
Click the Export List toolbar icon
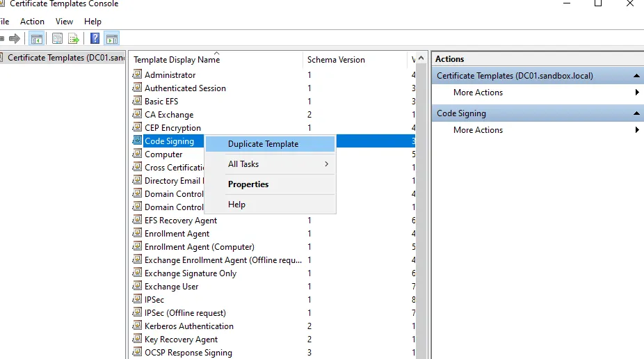pos(72,39)
